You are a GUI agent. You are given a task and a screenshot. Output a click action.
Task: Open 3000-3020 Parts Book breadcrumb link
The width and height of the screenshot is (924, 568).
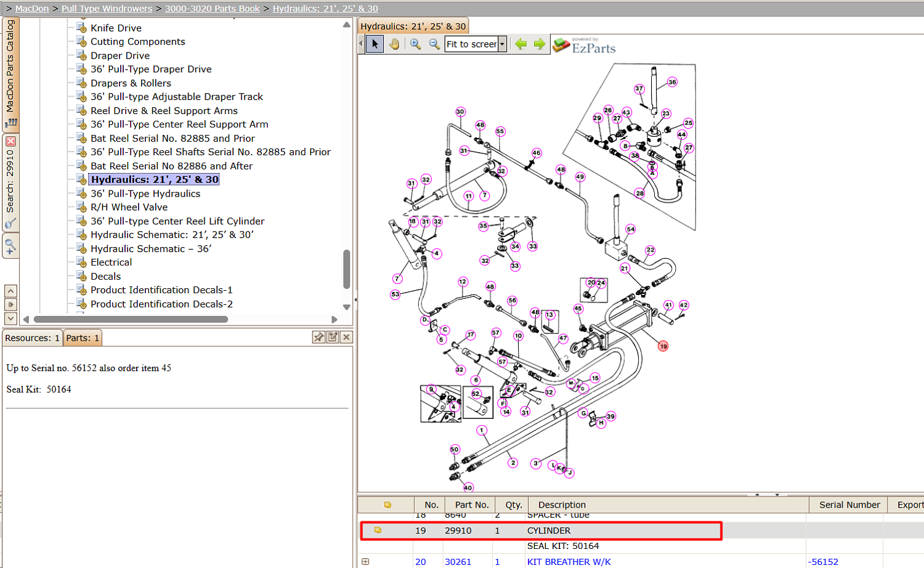pos(213,9)
